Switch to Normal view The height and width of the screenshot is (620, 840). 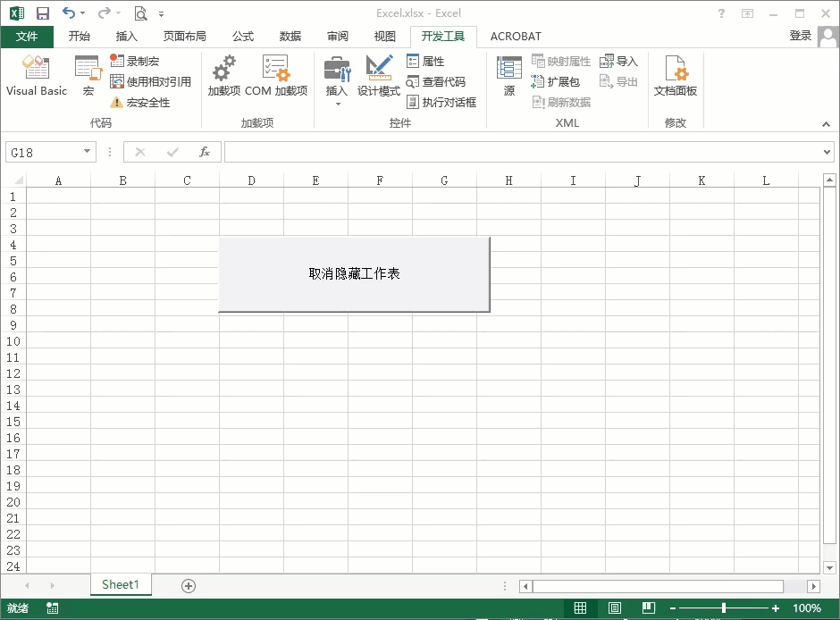point(580,608)
